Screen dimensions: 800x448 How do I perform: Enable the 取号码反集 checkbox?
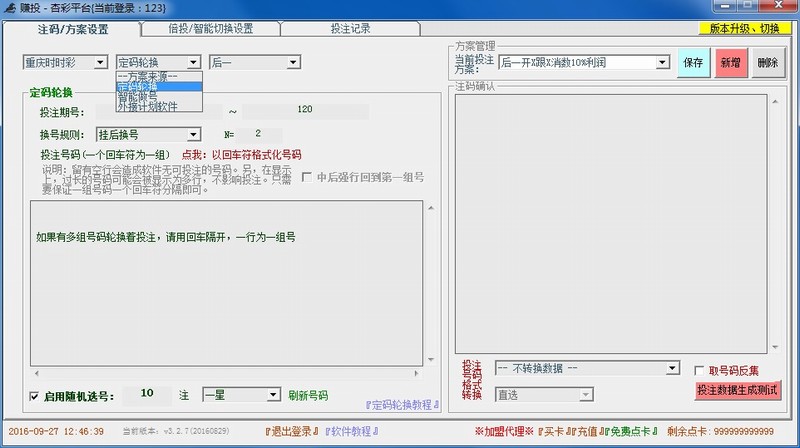[699, 369]
